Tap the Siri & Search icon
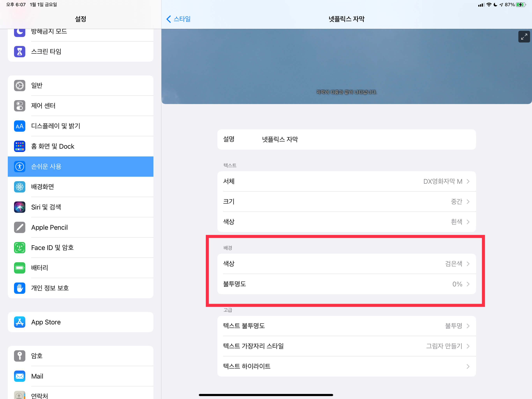532x399 pixels. (20, 207)
